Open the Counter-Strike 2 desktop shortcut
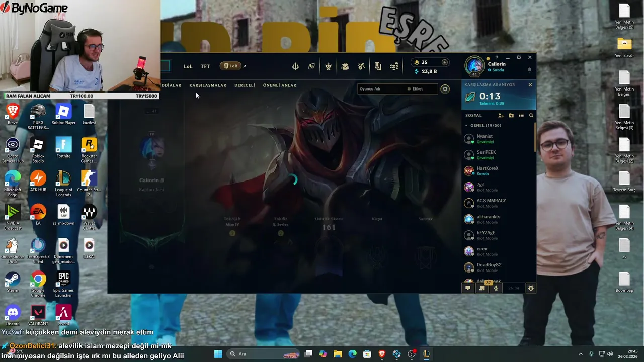 (89, 184)
